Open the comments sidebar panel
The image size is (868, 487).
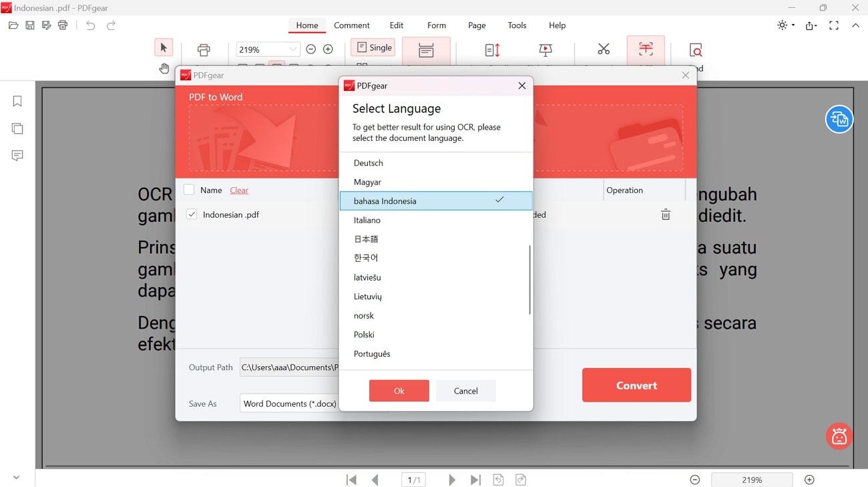pyautogui.click(x=17, y=156)
